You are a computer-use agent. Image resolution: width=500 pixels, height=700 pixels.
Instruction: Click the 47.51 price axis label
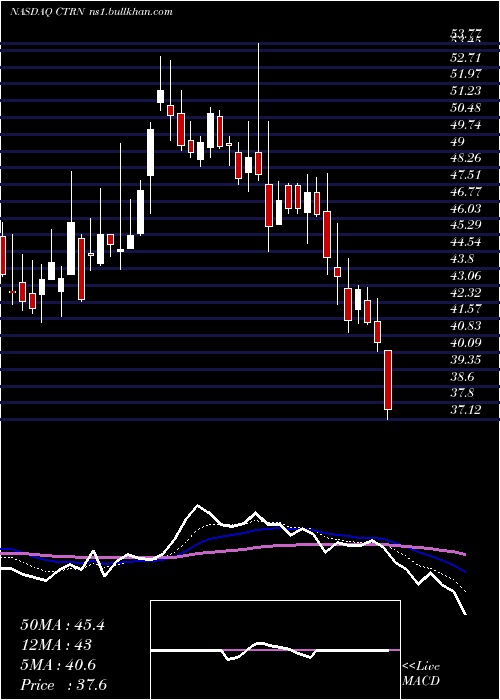coord(466,175)
